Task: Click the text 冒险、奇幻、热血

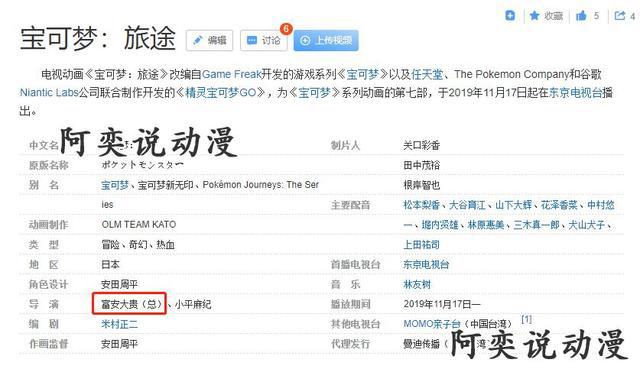Action: [138, 245]
